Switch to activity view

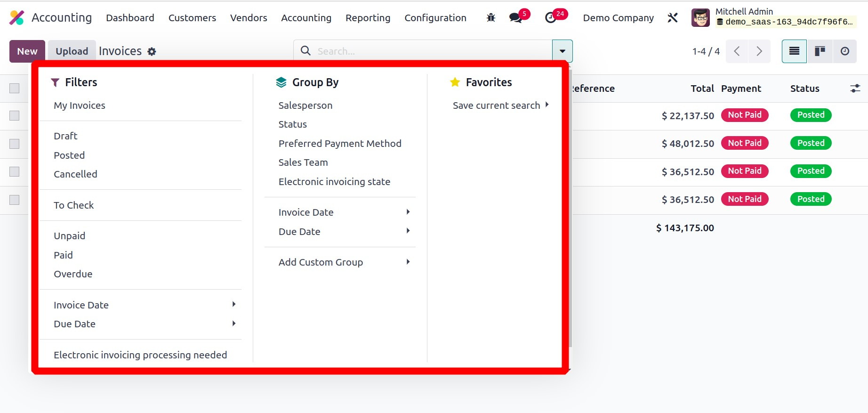[x=845, y=51]
